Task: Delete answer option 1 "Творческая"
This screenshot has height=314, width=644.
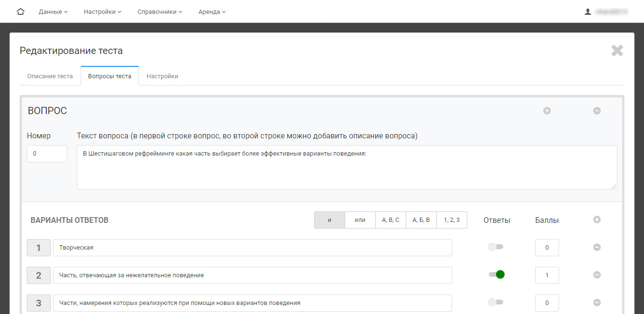Action: coord(597,247)
